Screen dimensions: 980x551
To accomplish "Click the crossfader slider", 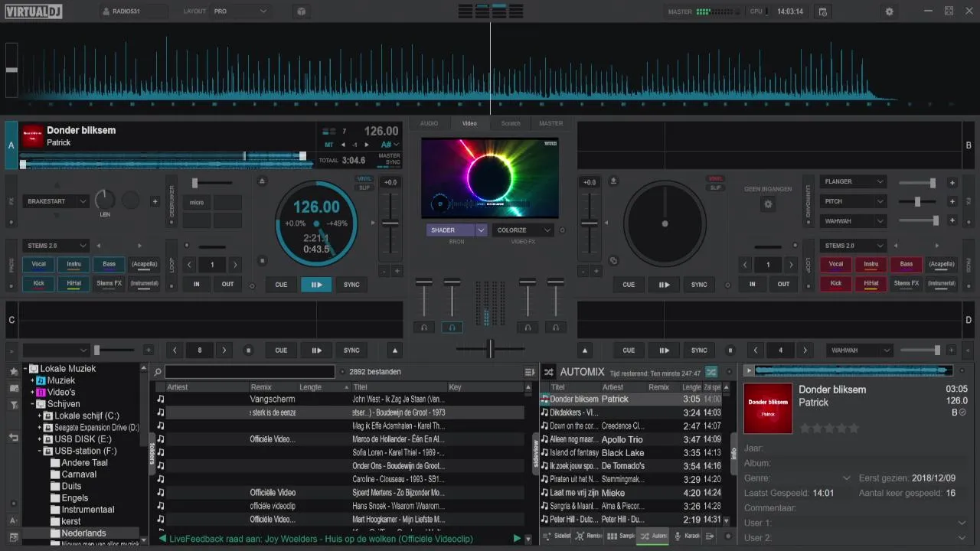I will click(490, 349).
